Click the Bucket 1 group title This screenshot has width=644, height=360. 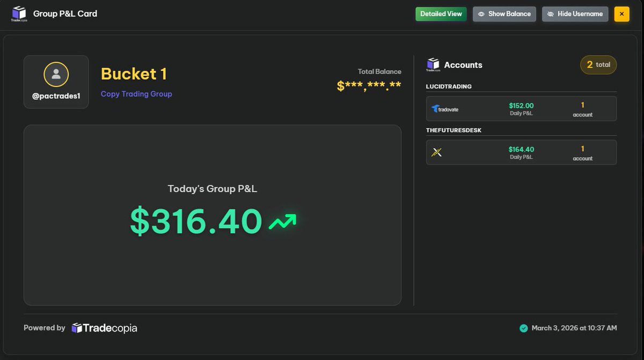(134, 74)
